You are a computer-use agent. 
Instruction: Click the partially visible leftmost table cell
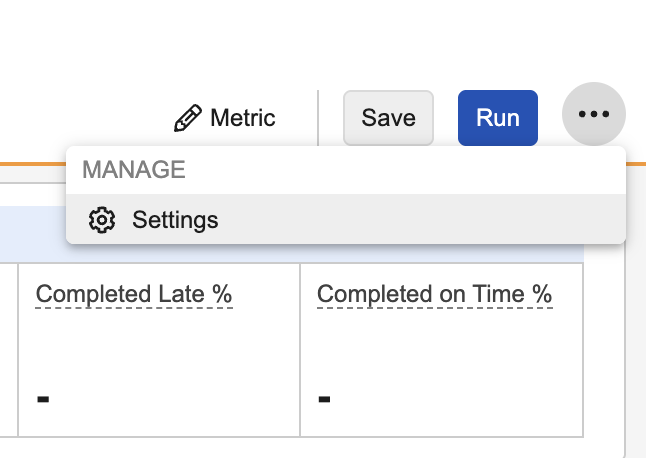[8, 350]
